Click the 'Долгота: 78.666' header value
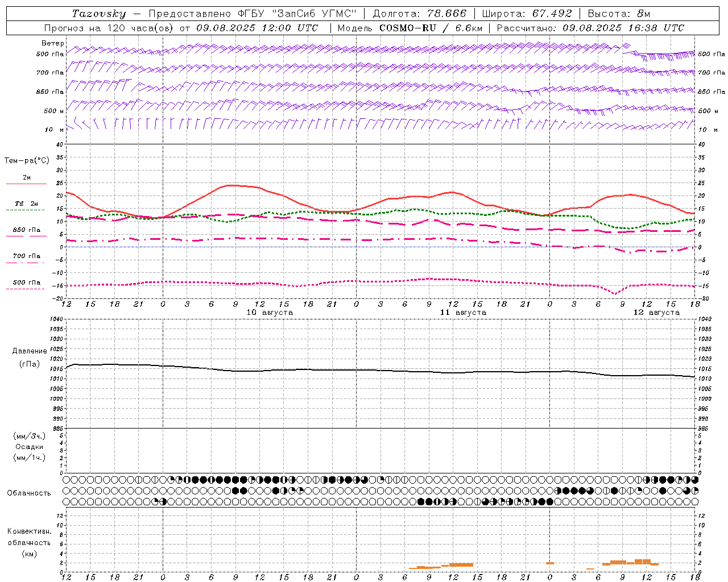This screenshot has height=582, width=728. click(419, 14)
